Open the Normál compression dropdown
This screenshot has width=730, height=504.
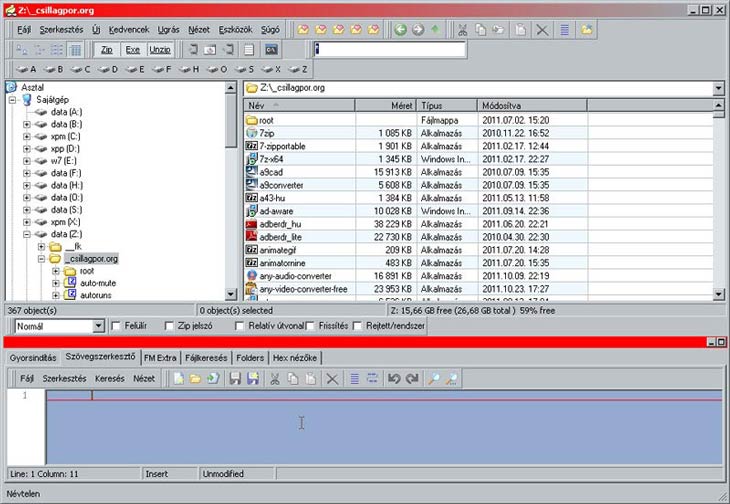coord(98,326)
